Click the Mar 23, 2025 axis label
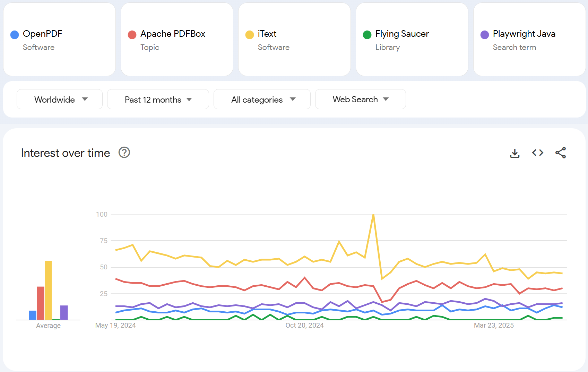The height and width of the screenshot is (372, 588). tap(494, 325)
